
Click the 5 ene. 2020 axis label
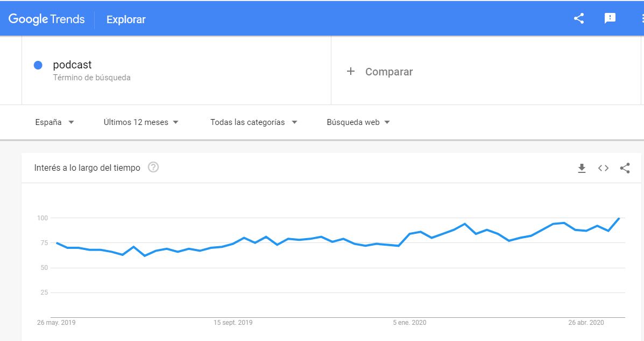(409, 323)
